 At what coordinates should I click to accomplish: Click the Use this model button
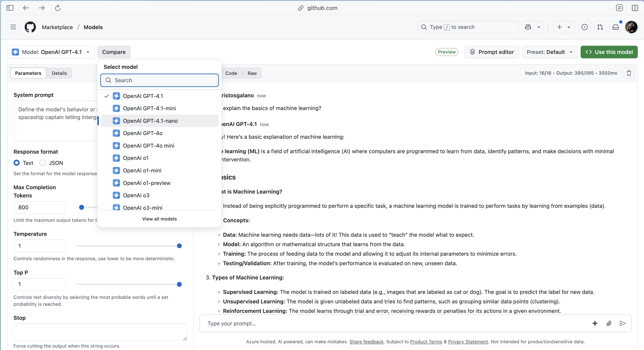(609, 52)
